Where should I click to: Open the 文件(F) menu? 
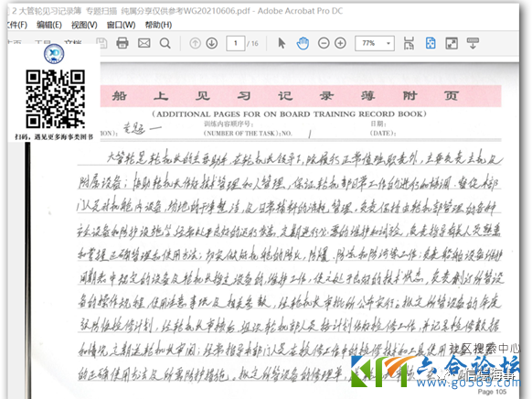(x=17, y=25)
